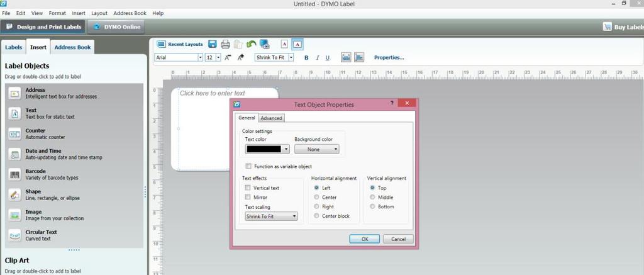Select Center block horizontal alignment
The height and width of the screenshot is (275, 644).
click(316, 216)
